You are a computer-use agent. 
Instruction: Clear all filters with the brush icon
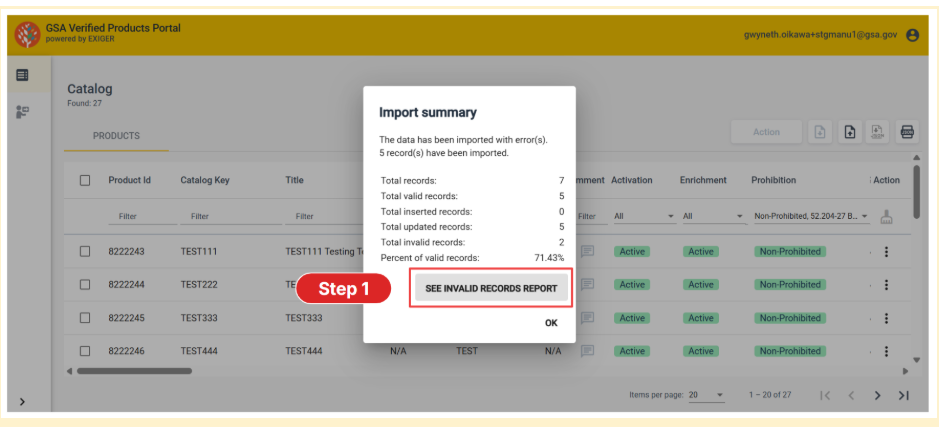click(886, 217)
